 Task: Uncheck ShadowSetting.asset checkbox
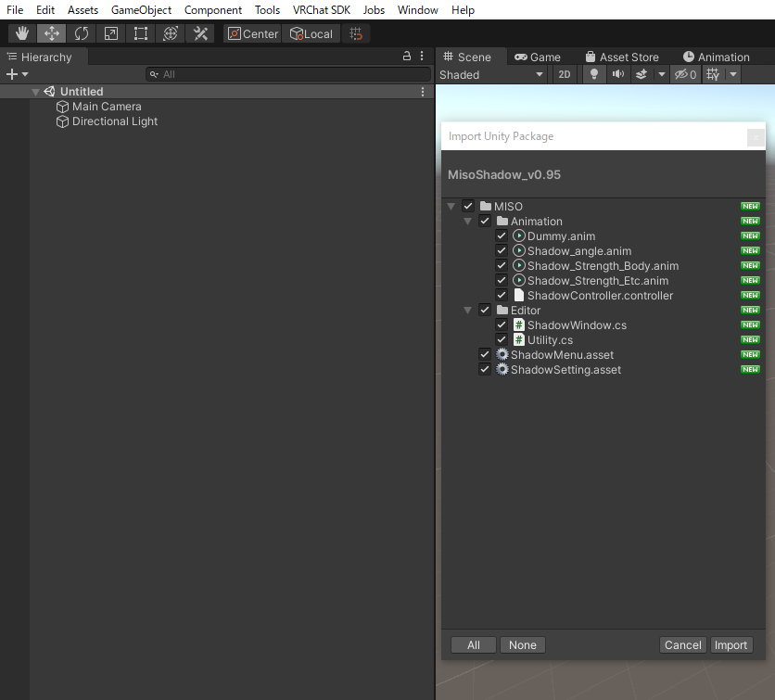[485, 369]
